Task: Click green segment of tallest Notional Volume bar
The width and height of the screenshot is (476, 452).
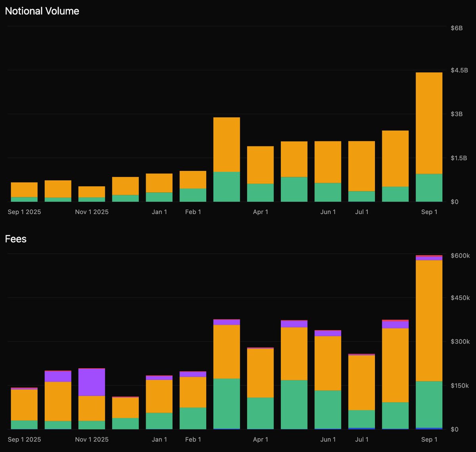Action: (x=429, y=188)
